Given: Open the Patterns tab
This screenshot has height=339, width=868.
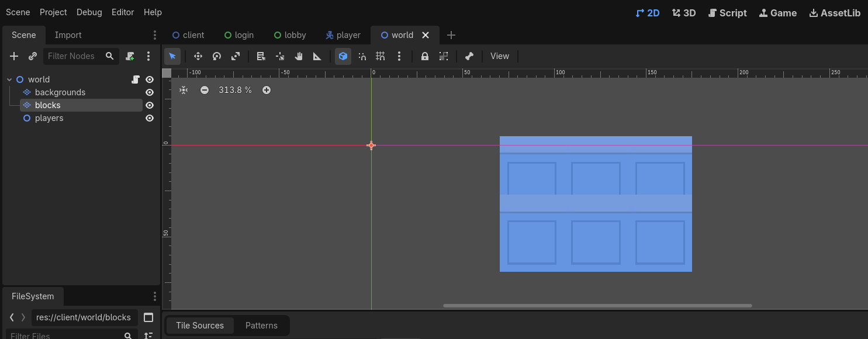Looking at the screenshot, I should tap(261, 326).
